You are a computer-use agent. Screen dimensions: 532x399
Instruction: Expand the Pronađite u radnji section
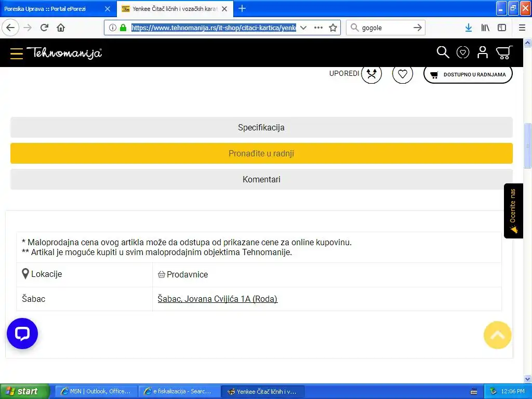click(x=261, y=153)
